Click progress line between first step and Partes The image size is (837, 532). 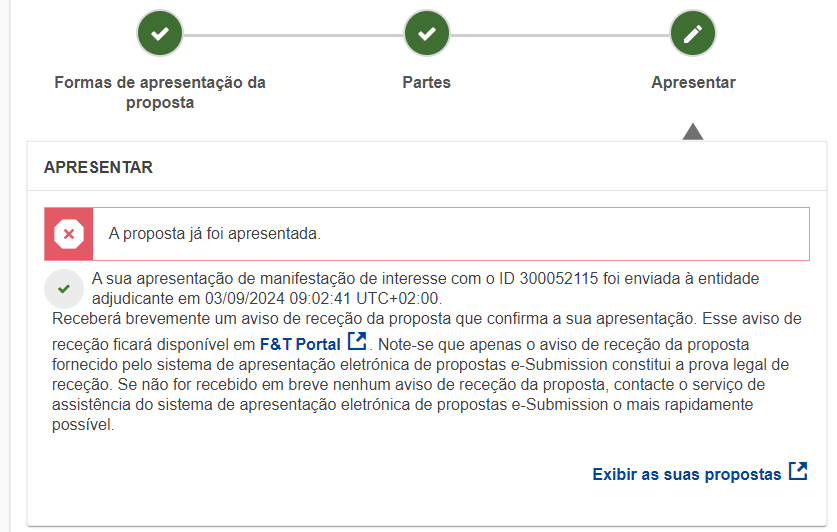coord(293,35)
